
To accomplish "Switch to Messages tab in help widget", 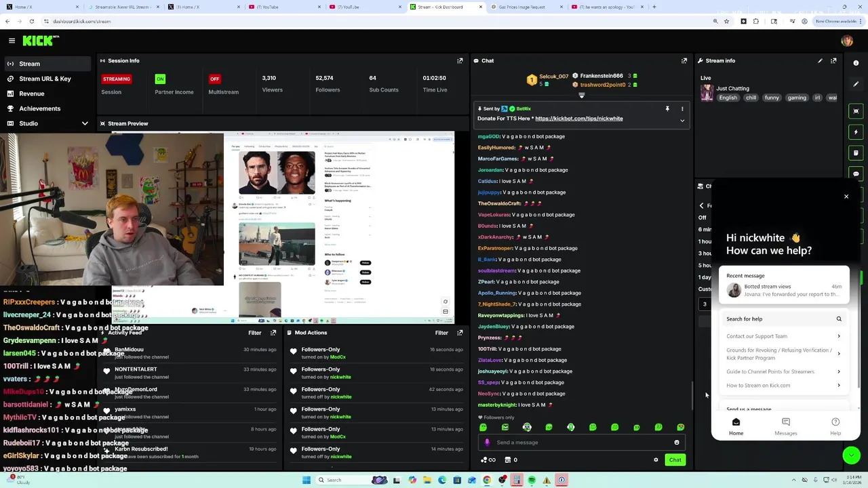I will tap(786, 427).
